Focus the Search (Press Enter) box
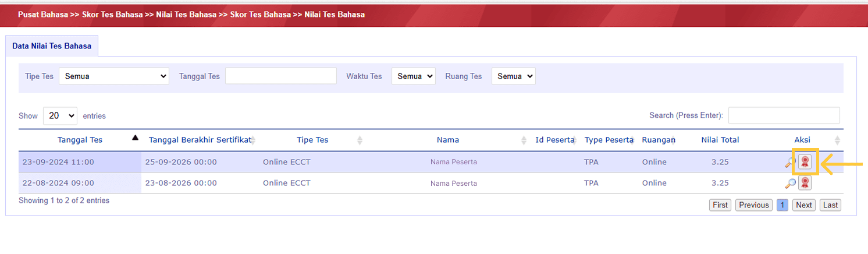Image resolution: width=868 pixels, height=254 pixels. click(784, 115)
